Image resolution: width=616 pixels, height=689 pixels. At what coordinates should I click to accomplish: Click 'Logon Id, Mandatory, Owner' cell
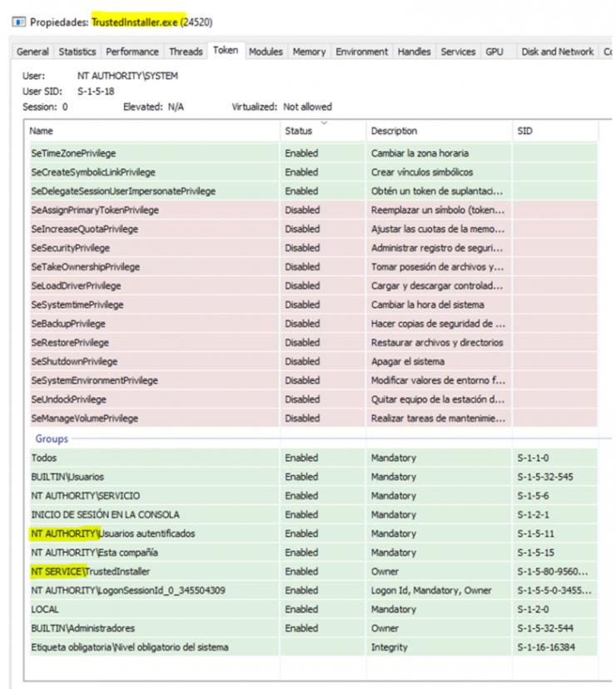[431, 590]
